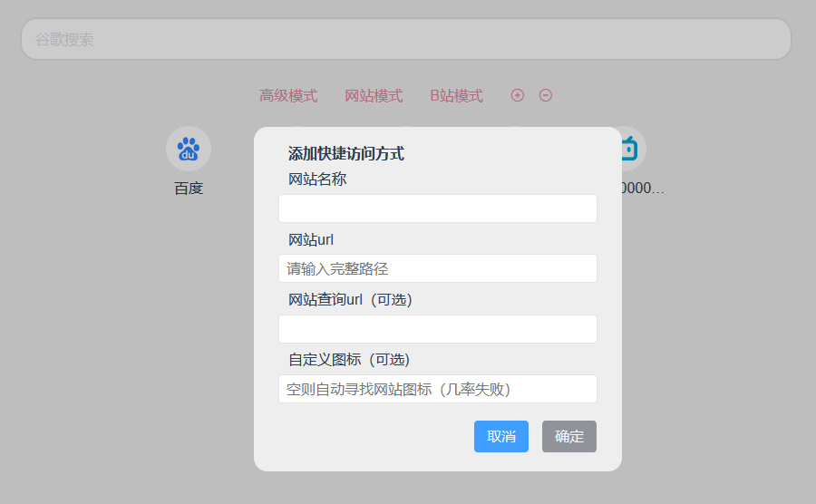This screenshot has width=816, height=504.
Task: Click the truncated 0000... shortcut label
Action: (642, 189)
